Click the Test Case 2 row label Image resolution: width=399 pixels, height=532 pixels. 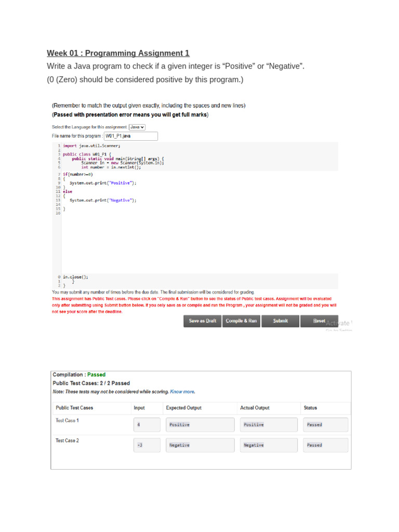click(x=67, y=441)
